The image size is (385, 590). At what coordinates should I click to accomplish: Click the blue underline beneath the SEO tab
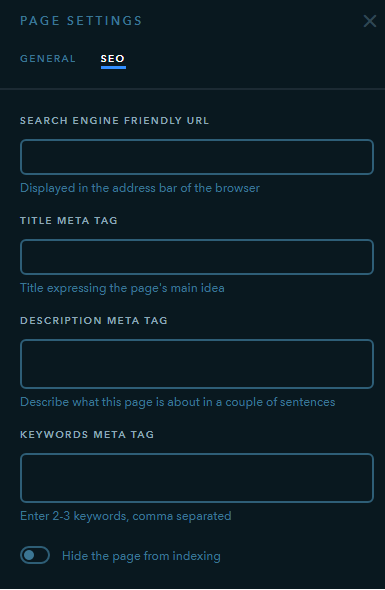113,68
